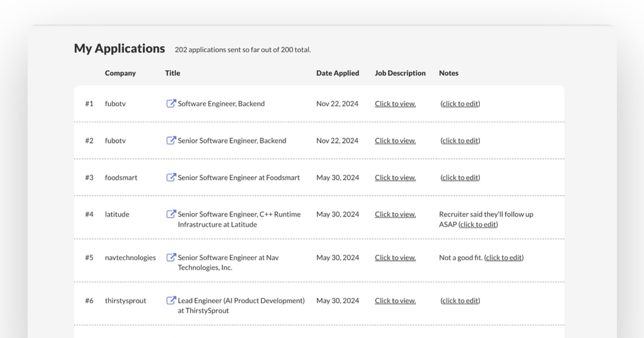This screenshot has height=338, width=644.
Task: Edit the latitude recruiter follow-up note
Action: point(478,225)
